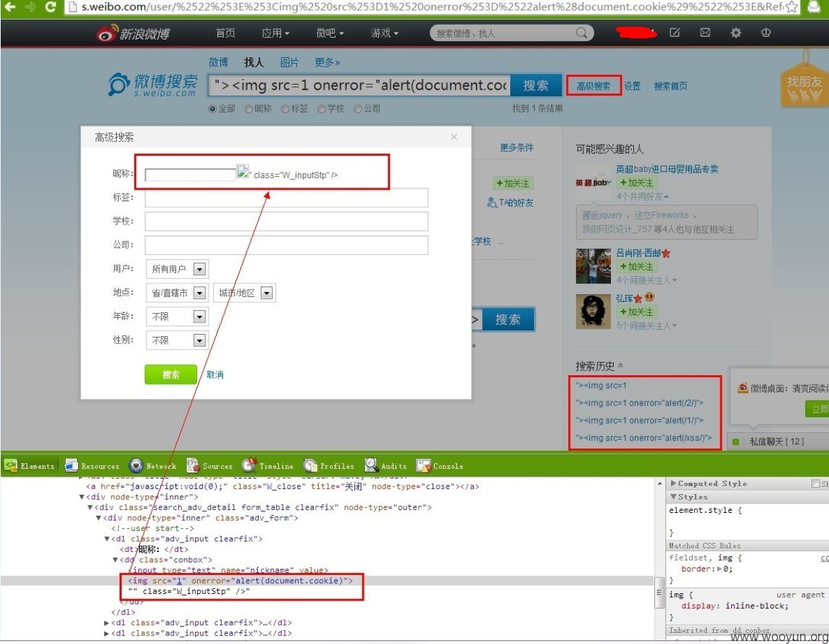Click the broken image icon after nickname field
Viewport: 829px width, 644px height.
243,171
